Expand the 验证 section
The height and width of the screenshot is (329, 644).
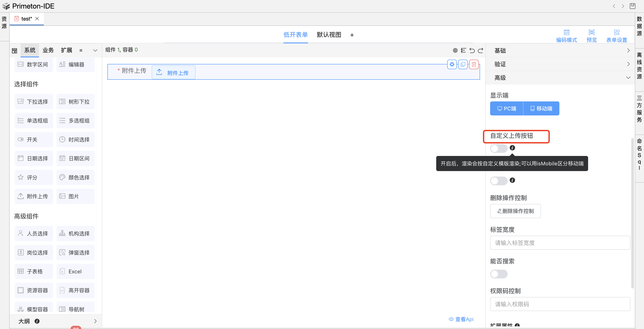(560, 64)
